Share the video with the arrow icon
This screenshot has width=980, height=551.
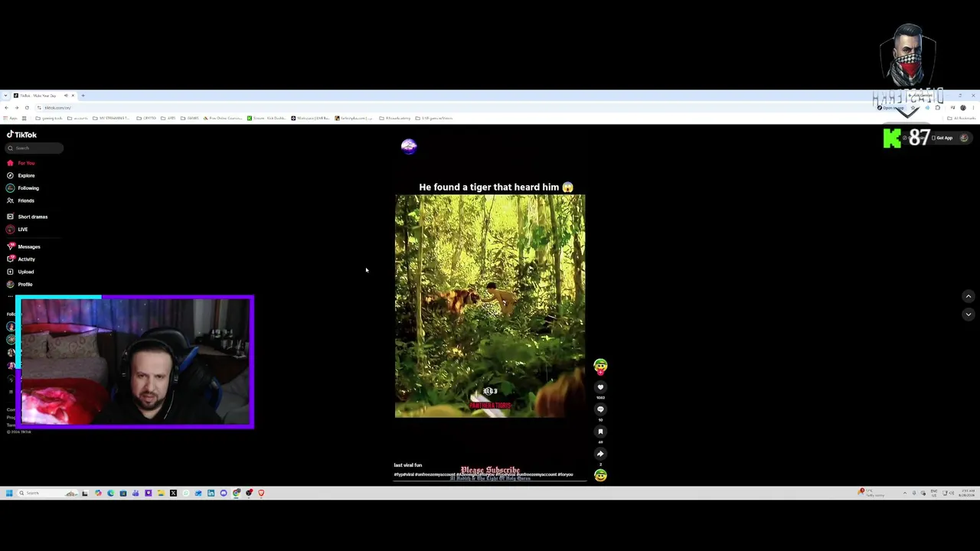tap(600, 453)
